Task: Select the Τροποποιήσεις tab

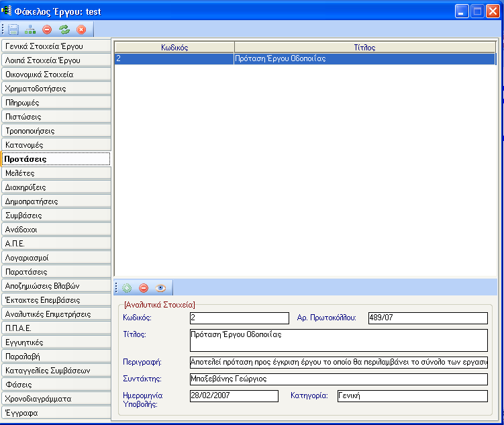Action: point(56,131)
